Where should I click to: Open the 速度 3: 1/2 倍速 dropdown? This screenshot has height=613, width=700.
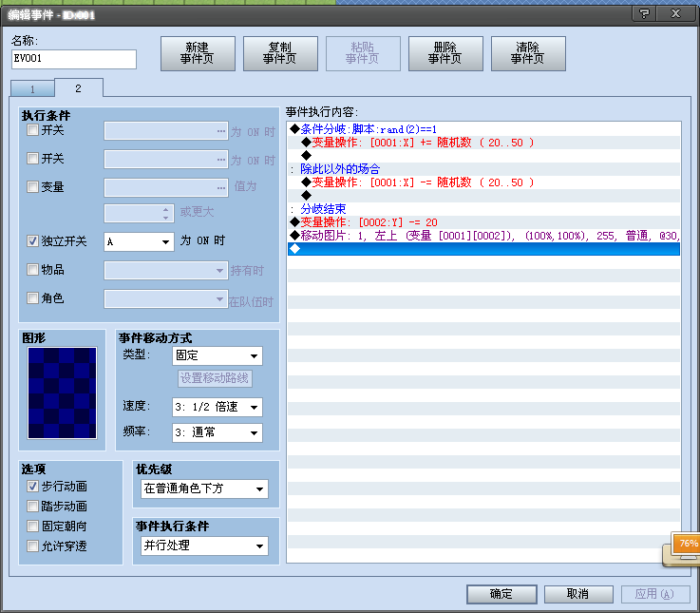[x=217, y=407]
